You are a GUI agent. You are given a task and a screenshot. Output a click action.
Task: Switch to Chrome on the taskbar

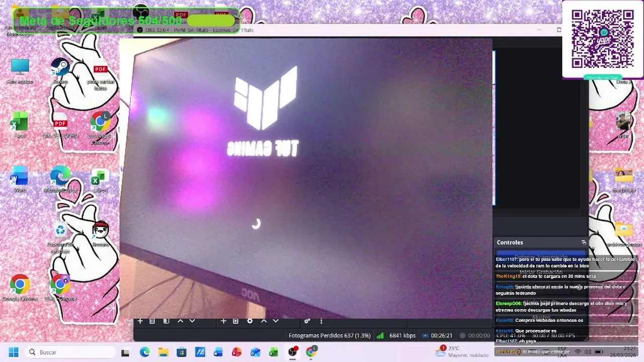tap(311, 352)
